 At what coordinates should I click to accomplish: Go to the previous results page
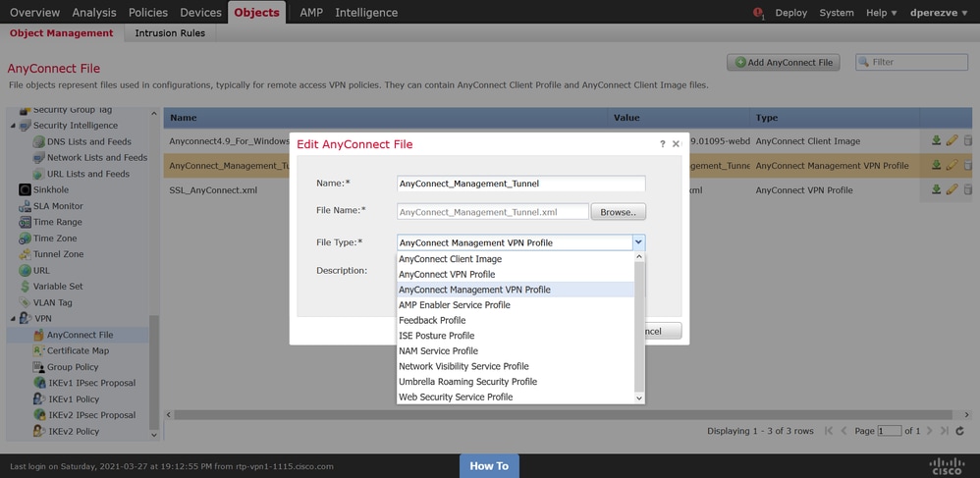coord(844,431)
